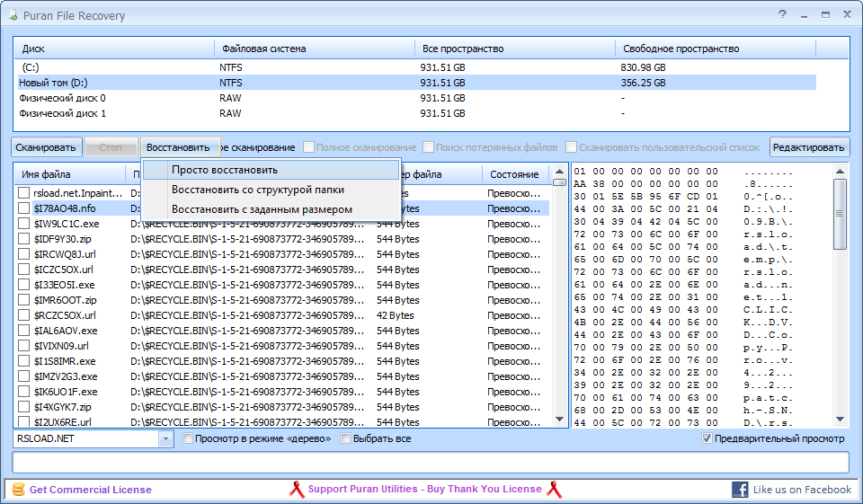Viewport: 863px width, 504px height.
Task: Select the (C:) drive row
Action: click(x=416, y=67)
